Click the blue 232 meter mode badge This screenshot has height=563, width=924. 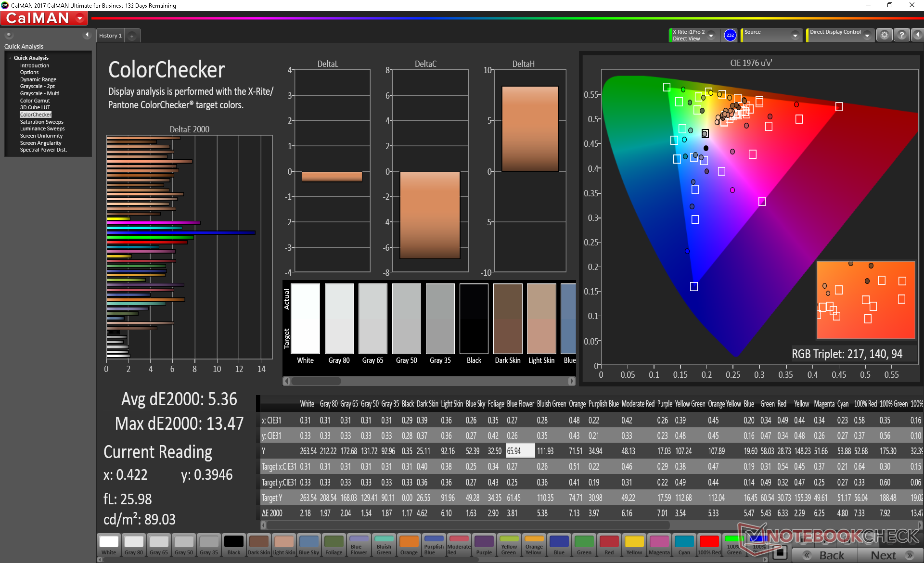(730, 35)
